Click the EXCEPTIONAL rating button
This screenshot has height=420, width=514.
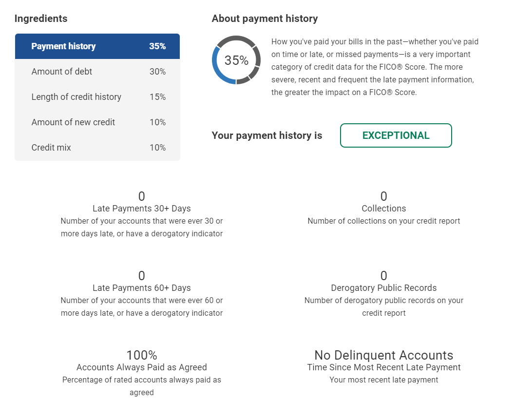point(396,135)
